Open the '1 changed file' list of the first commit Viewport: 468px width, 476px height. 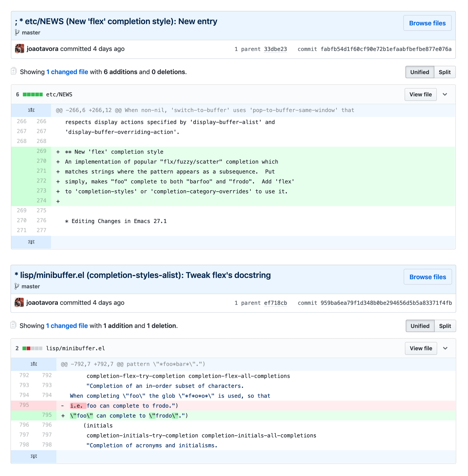click(67, 72)
